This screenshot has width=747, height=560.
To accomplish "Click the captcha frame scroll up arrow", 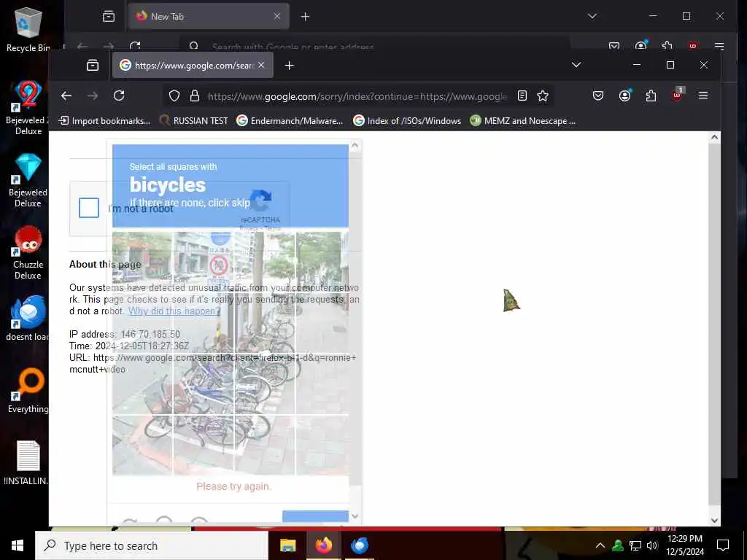I will pyautogui.click(x=355, y=146).
